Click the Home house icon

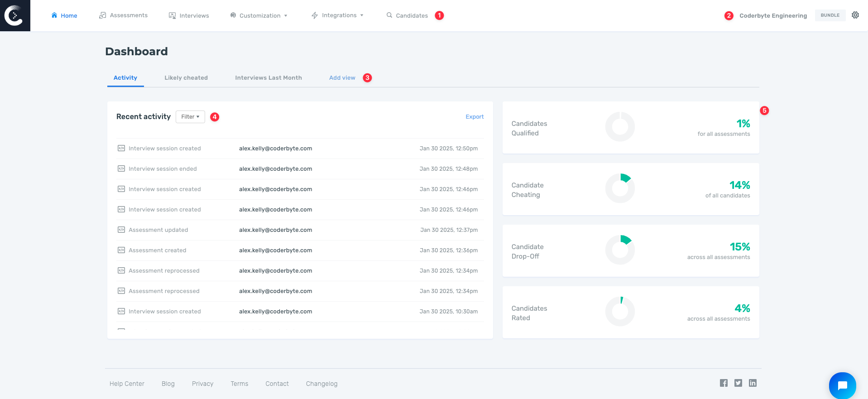click(54, 15)
